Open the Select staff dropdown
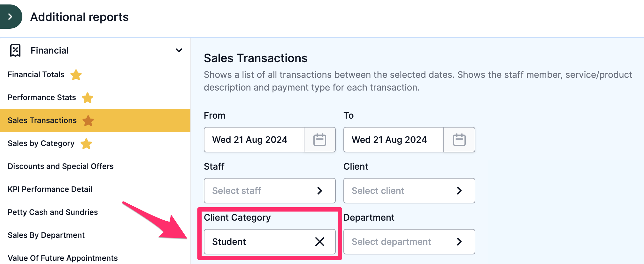This screenshot has width=644, height=264. click(x=270, y=191)
